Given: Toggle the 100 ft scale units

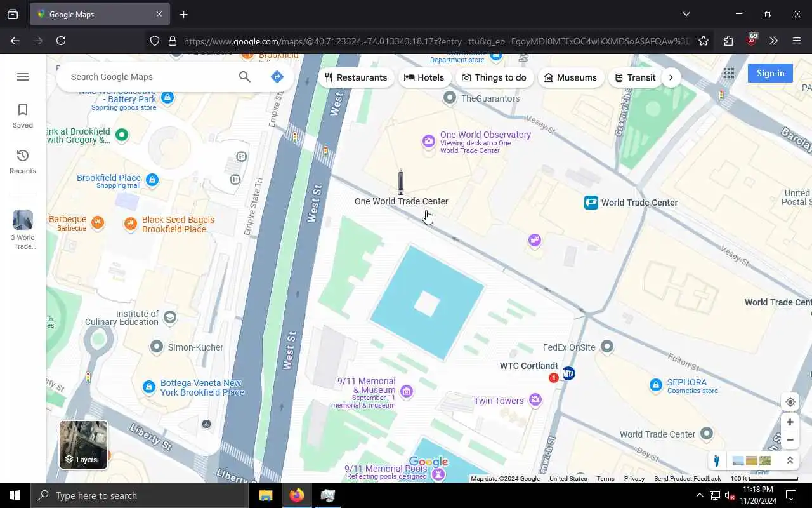Looking at the screenshot, I should coord(764,479).
